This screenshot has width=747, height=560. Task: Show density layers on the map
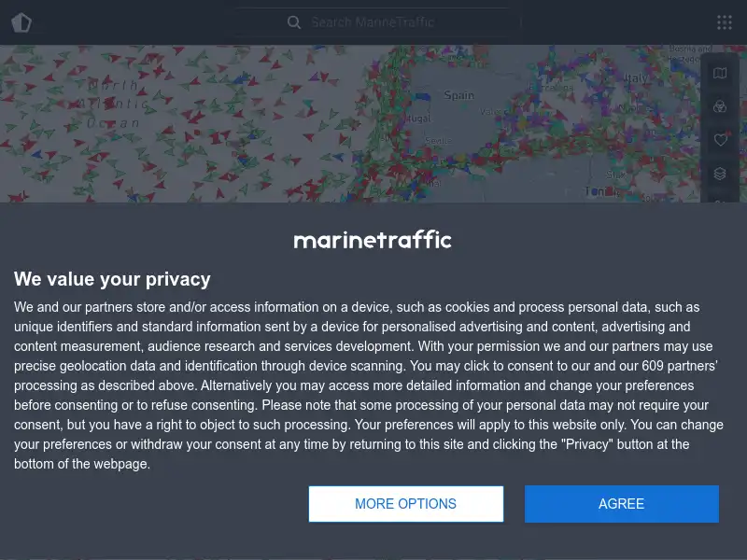tap(720, 173)
